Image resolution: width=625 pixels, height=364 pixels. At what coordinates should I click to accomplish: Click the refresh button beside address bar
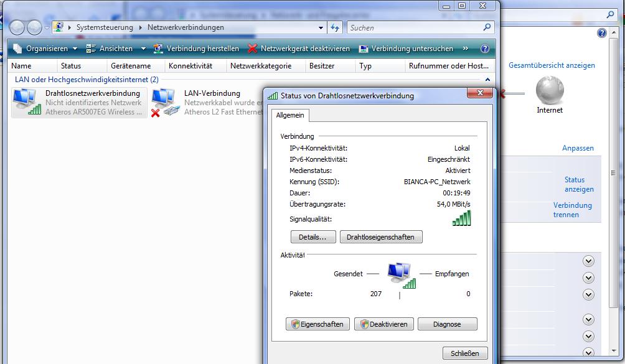pyautogui.click(x=336, y=27)
